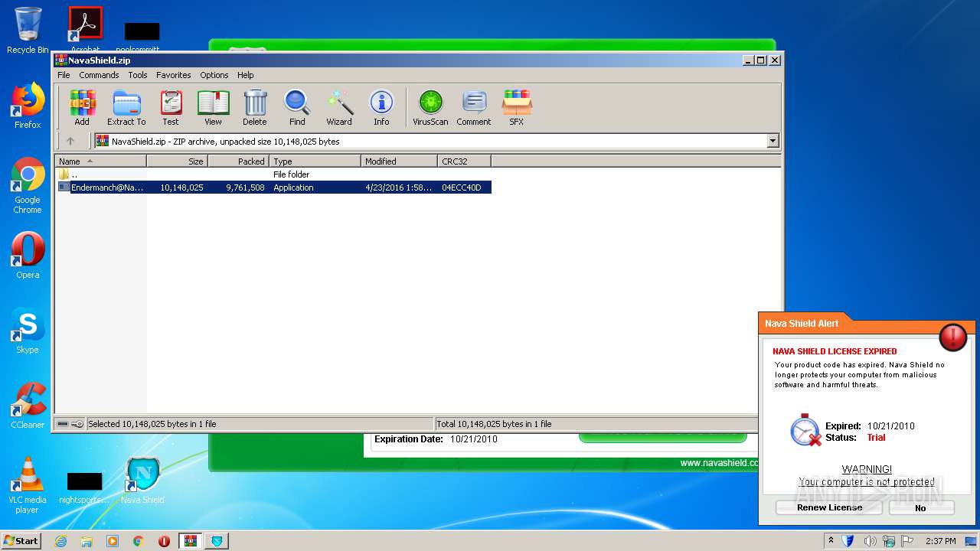
Task: Launch the Wizard wand icon
Action: click(339, 107)
